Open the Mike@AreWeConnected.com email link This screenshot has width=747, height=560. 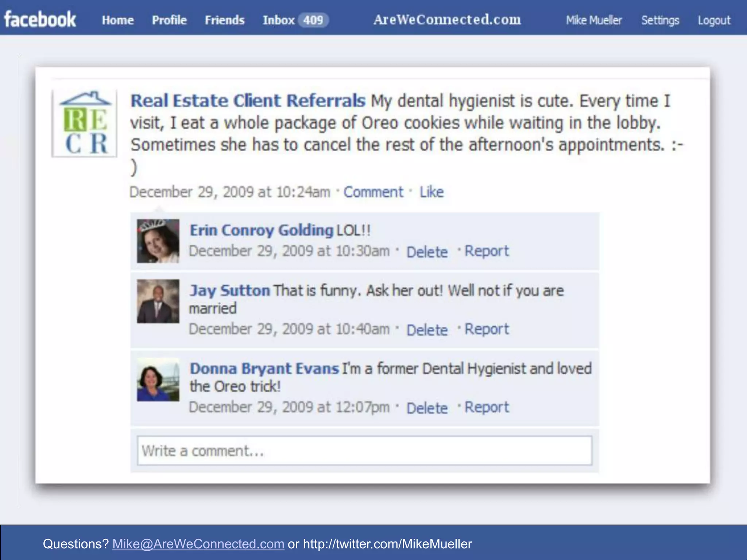click(198, 544)
